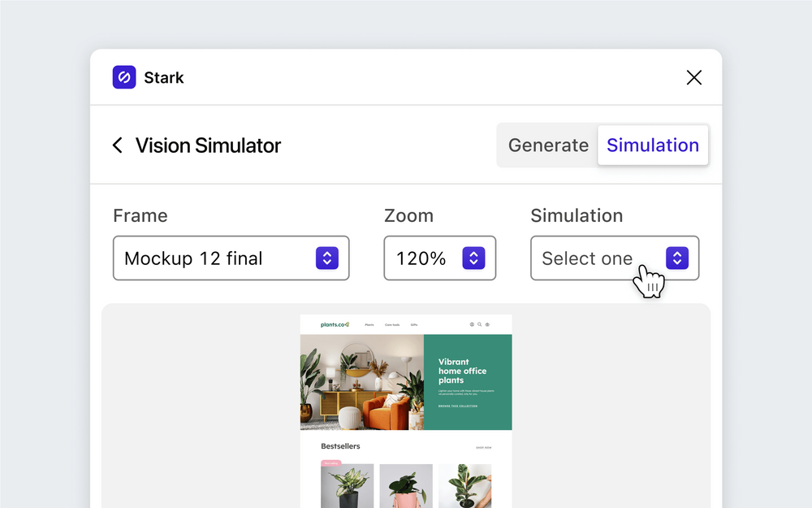Switch to the Simulation tab
Screen dimensions: 812x508
pos(653,145)
